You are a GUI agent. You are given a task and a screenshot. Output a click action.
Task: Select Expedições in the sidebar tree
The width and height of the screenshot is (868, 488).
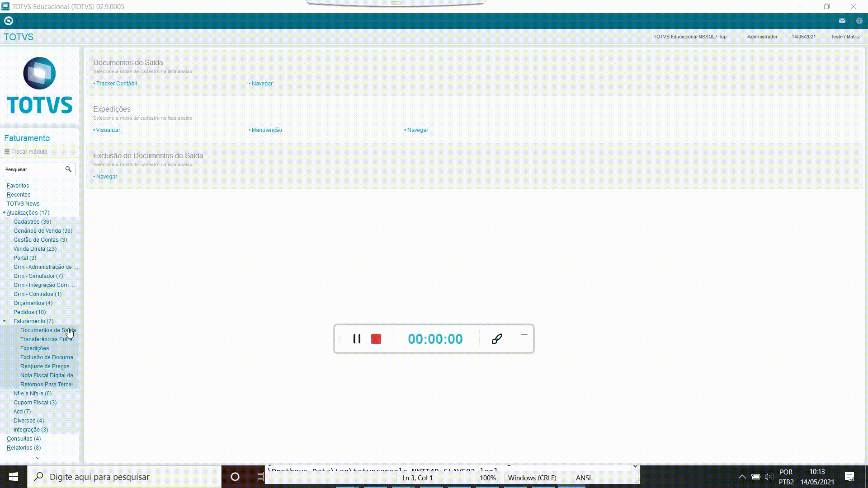(34, 348)
